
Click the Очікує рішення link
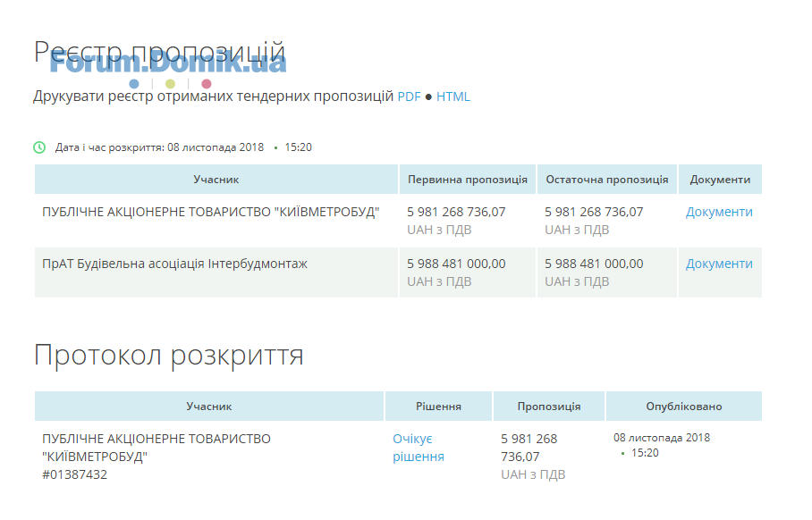pos(419,449)
